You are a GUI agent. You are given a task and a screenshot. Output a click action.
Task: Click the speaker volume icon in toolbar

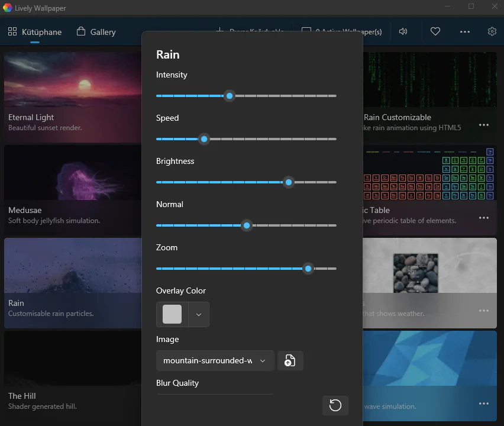403,31
